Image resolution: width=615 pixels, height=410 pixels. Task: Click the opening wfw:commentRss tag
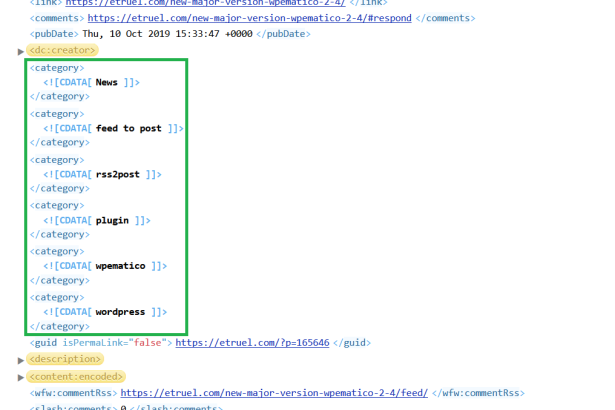73,393
